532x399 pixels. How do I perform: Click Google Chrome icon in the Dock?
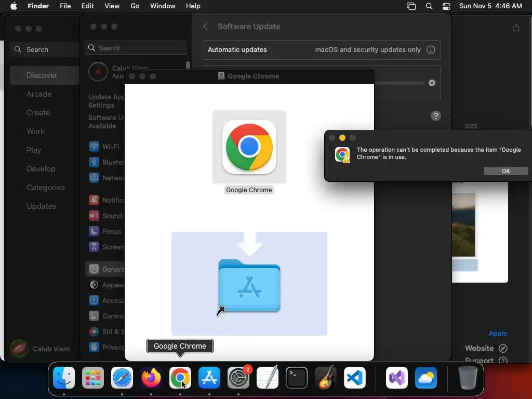pos(180,378)
